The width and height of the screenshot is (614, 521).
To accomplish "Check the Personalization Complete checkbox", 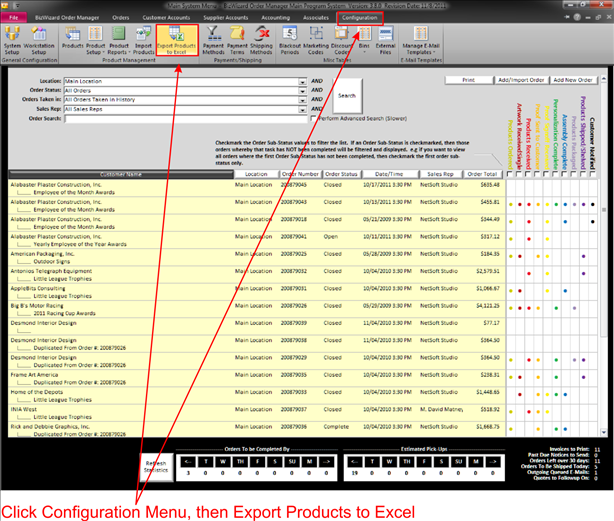I will click(555, 174).
